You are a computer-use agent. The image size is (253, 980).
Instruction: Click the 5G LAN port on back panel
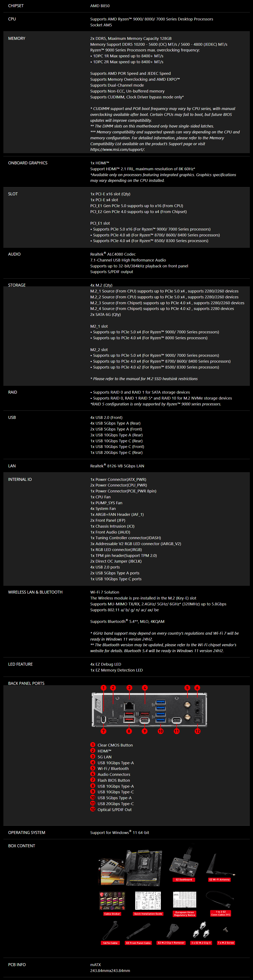[129, 707]
